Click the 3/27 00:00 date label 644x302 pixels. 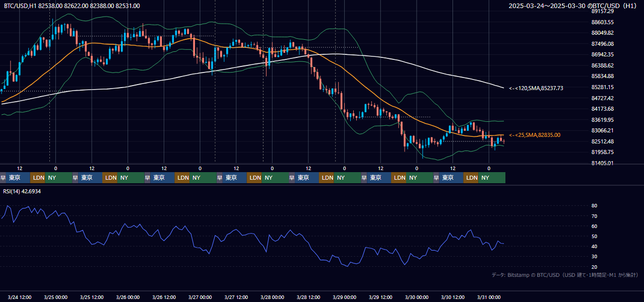click(x=200, y=297)
